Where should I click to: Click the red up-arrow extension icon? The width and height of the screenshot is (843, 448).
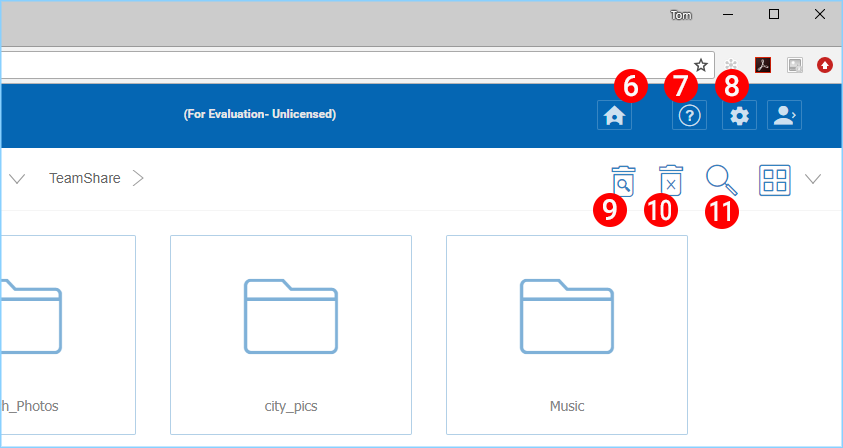[824, 65]
